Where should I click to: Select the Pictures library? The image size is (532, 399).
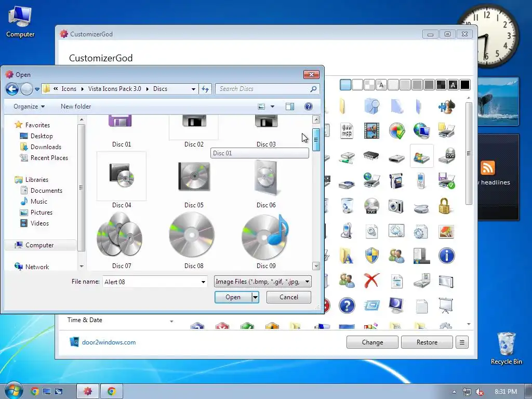point(42,212)
